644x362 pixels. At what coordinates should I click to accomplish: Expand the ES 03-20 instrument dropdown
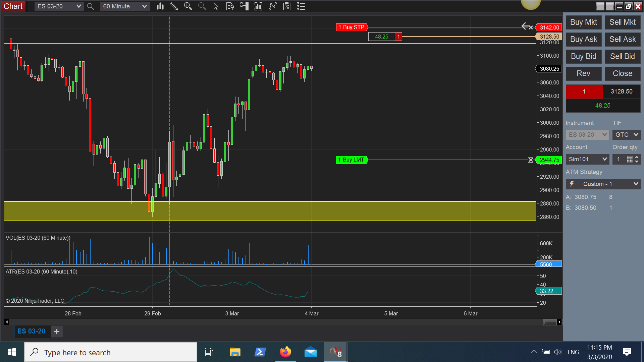tap(78, 6)
